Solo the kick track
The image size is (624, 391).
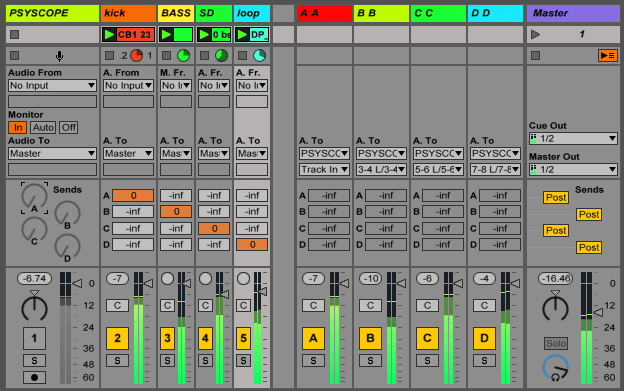click(117, 360)
